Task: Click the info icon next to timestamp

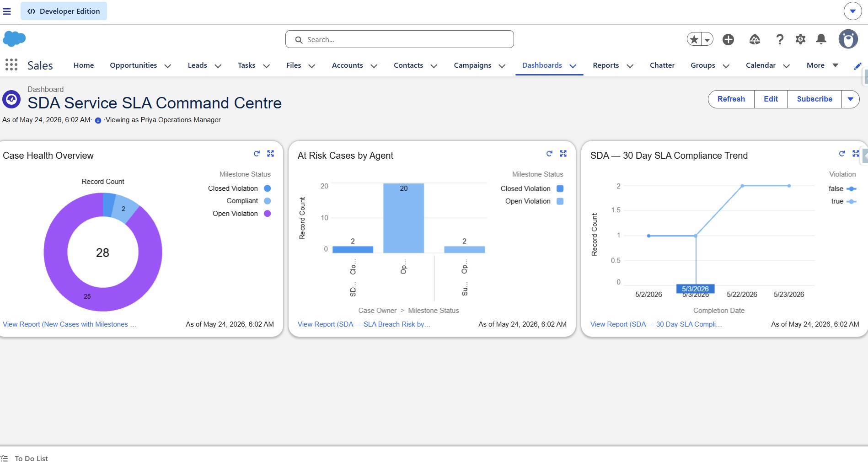Action: 98,120
